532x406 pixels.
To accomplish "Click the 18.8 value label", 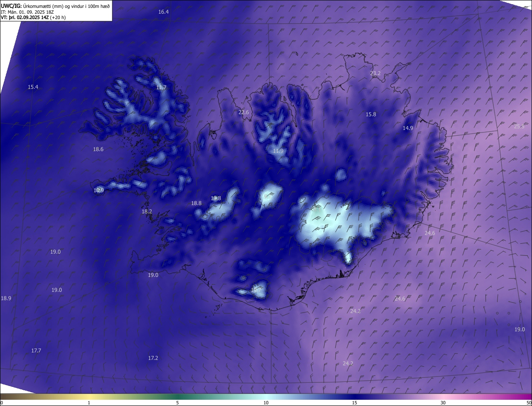I will 196,203.
